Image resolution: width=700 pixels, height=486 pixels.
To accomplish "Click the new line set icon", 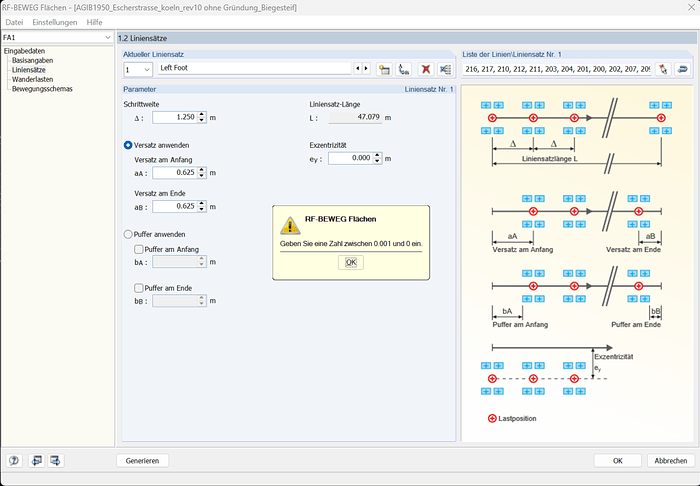I will click(383, 69).
